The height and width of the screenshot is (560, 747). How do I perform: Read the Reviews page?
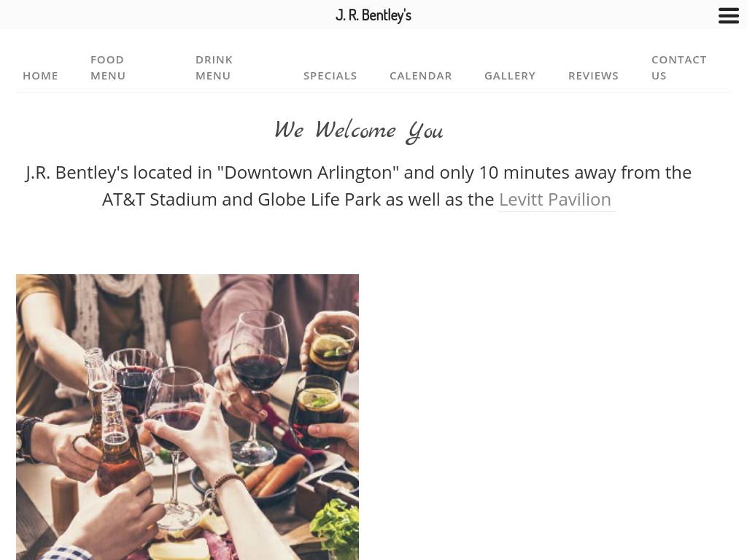[593, 76]
